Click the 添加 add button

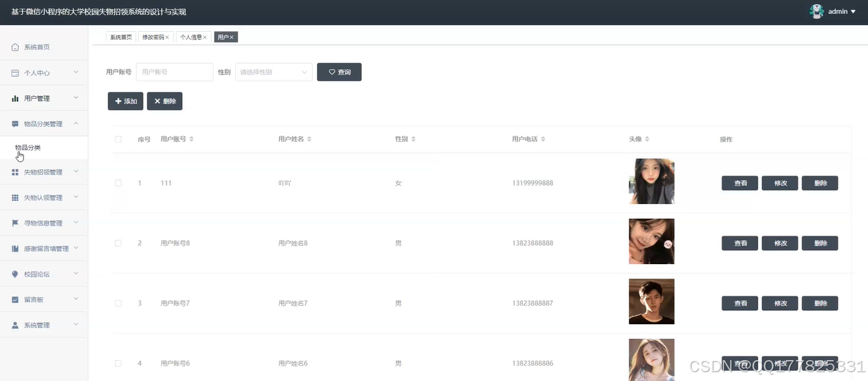(x=125, y=101)
